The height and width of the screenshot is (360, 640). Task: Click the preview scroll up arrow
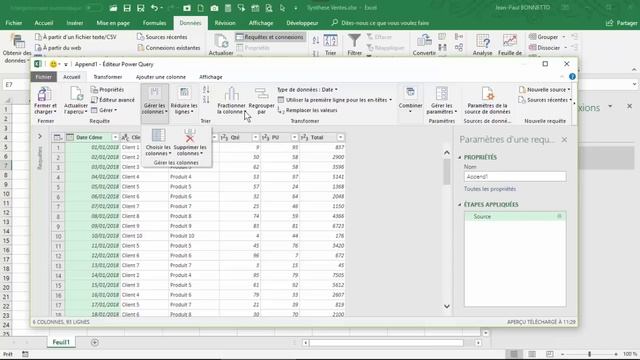tap(447, 153)
